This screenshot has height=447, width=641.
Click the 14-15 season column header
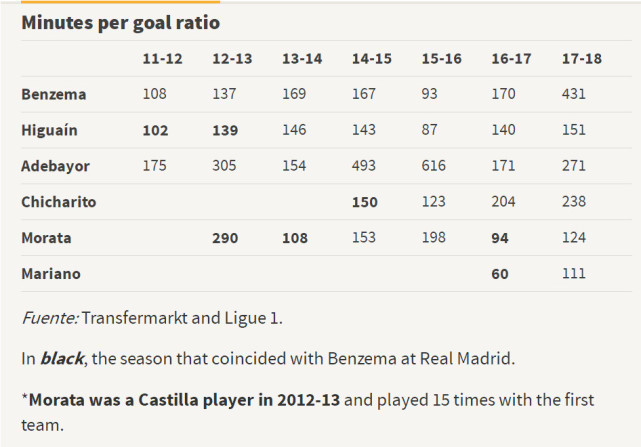pos(371,59)
